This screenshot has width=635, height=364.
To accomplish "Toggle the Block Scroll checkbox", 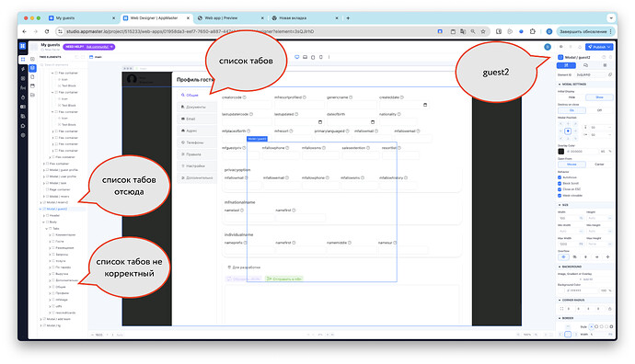I will click(560, 183).
